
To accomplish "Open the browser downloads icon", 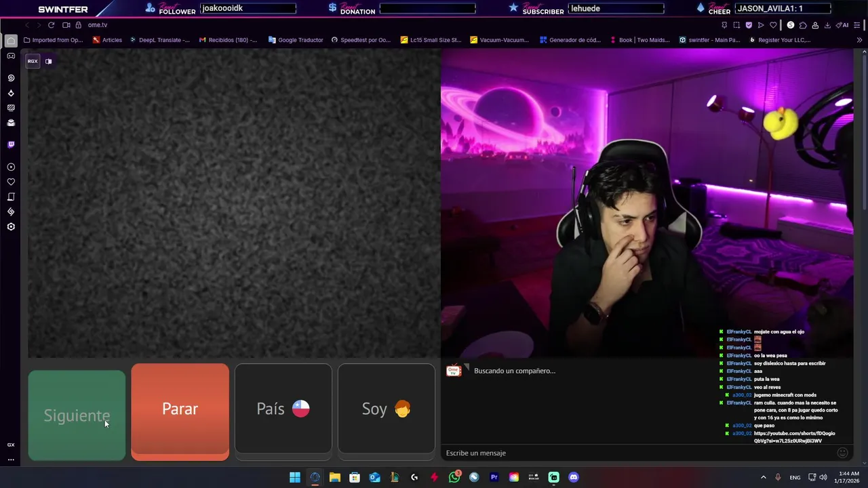I will pyautogui.click(x=827, y=25).
